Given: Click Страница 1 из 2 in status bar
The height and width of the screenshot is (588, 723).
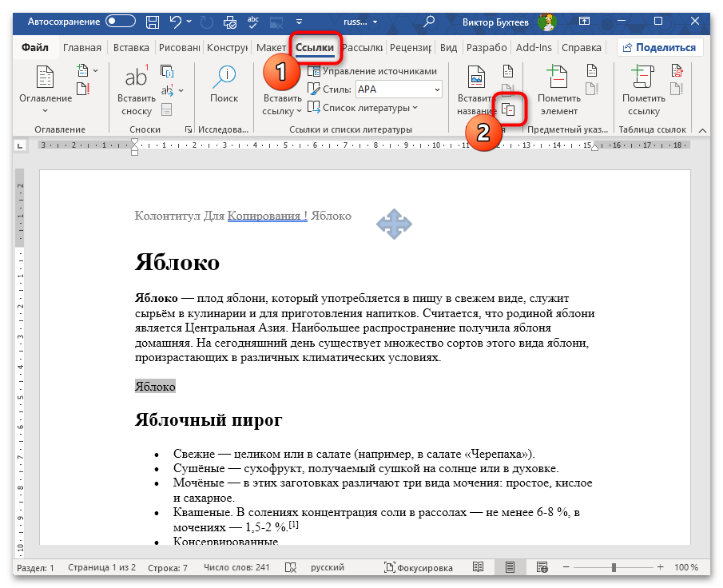Looking at the screenshot, I should [x=102, y=568].
